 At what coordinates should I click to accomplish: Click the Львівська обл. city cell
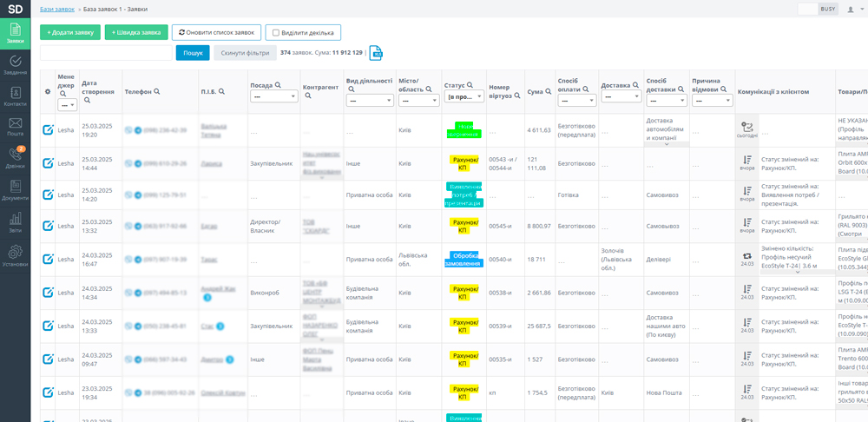tap(418, 259)
